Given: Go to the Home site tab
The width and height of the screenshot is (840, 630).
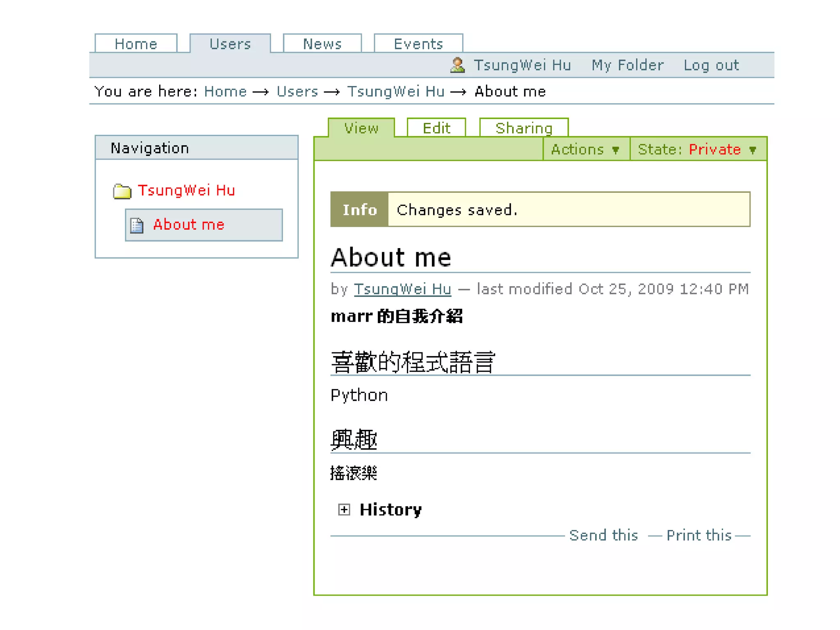Looking at the screenshot, I should [136, 44].
